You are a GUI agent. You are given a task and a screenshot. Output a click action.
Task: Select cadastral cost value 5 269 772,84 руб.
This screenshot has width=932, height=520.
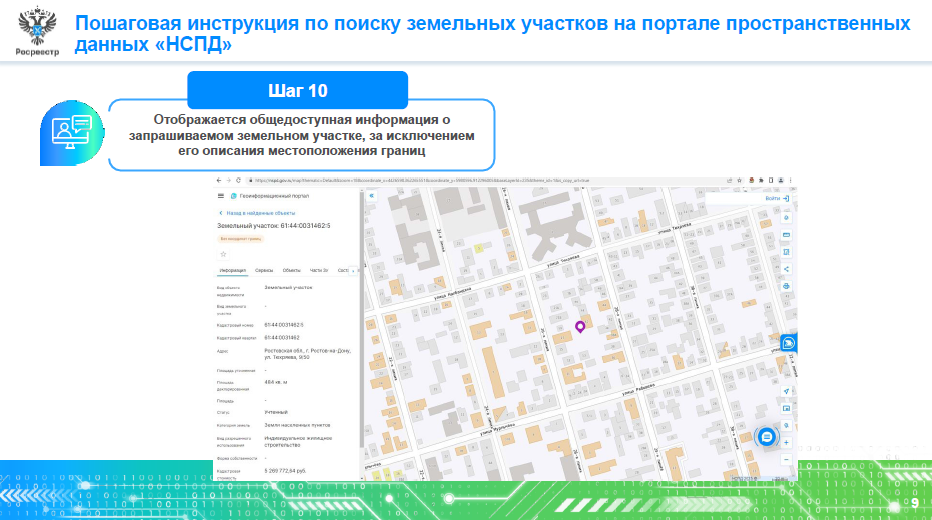(285, 471)
